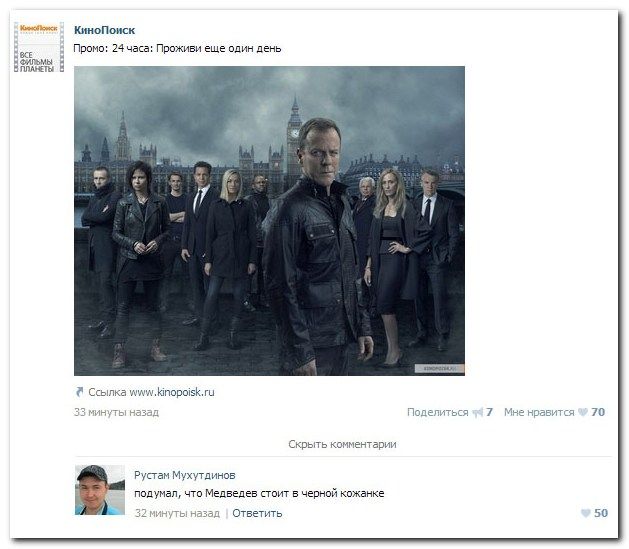Viewport: 629px width, 549px height.
Task: Open the КиноПоиск community avatar
Action: click(x=39, y=47)
